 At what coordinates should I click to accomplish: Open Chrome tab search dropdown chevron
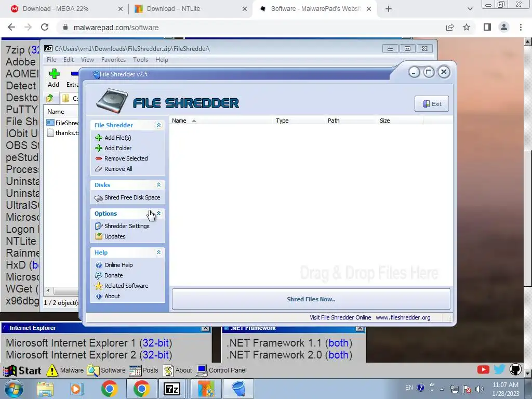(470, 9)
